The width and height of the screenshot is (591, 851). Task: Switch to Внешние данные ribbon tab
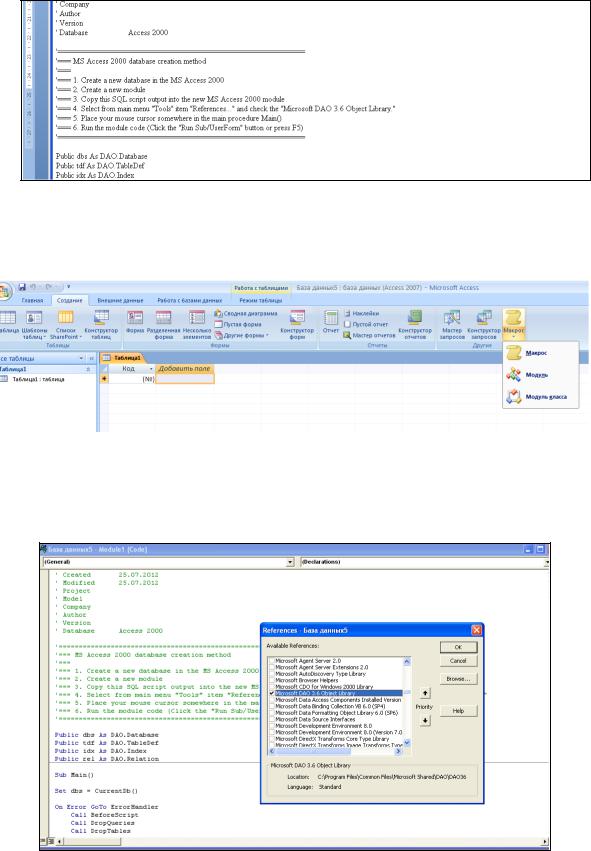coord(120,300)
